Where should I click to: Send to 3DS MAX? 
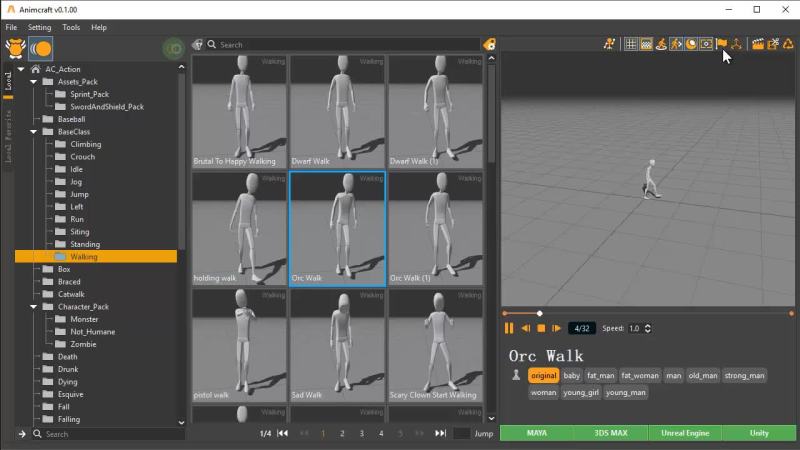[611, 433]
